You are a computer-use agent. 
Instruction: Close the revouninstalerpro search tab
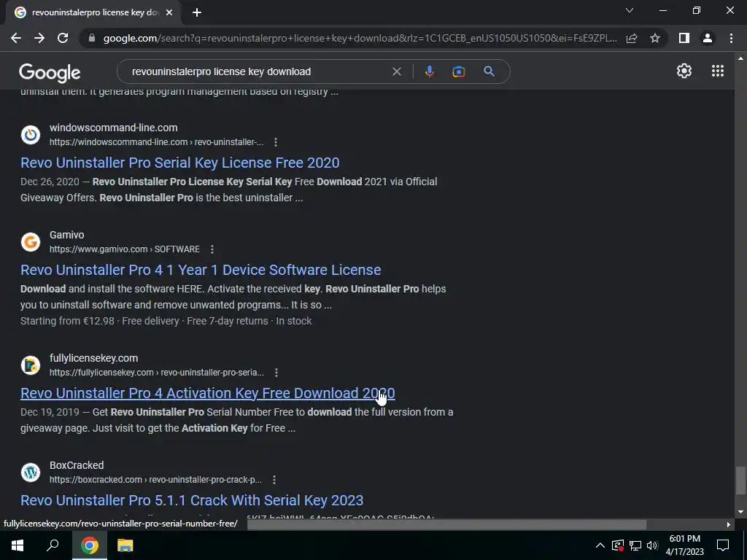click(169, 12)
